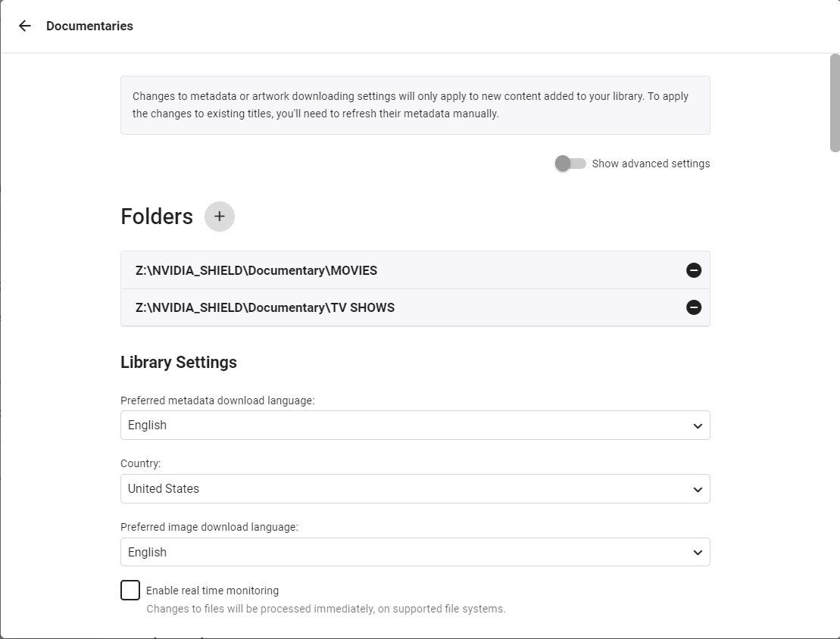The image size is (840, 639).
Task: Click the Folders heading
Action: click(157, 217)
